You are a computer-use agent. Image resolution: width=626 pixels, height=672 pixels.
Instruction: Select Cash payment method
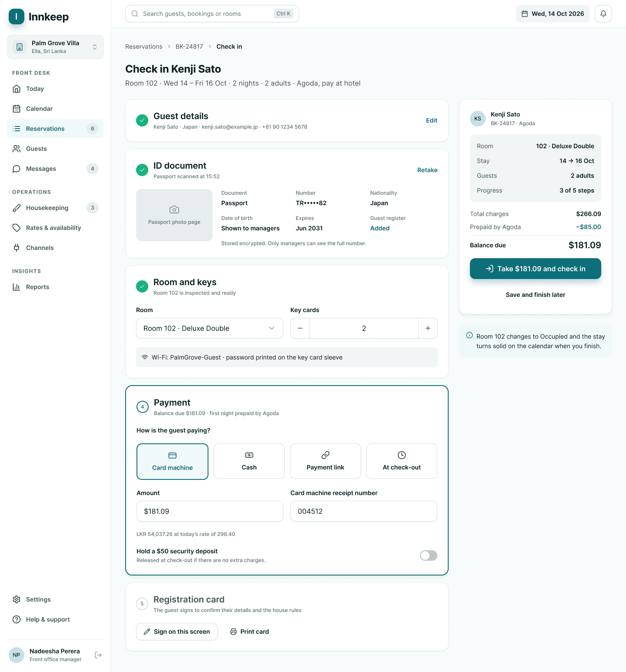249,461
